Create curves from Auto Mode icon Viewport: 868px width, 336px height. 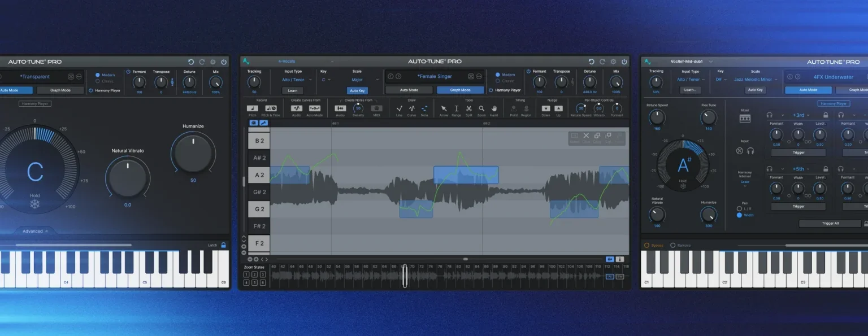coord(315,108)
